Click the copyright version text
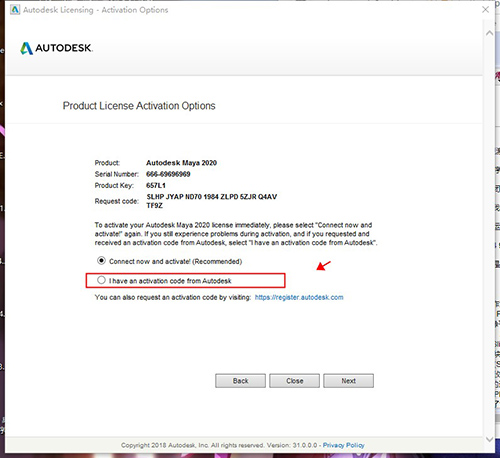 219,445
